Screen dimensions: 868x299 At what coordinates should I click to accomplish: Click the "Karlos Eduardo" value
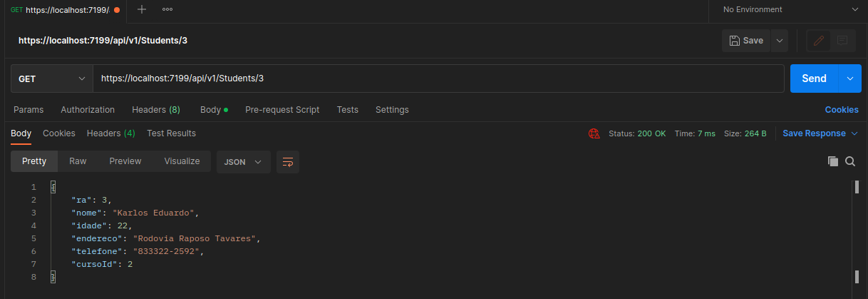coord(154,213)
